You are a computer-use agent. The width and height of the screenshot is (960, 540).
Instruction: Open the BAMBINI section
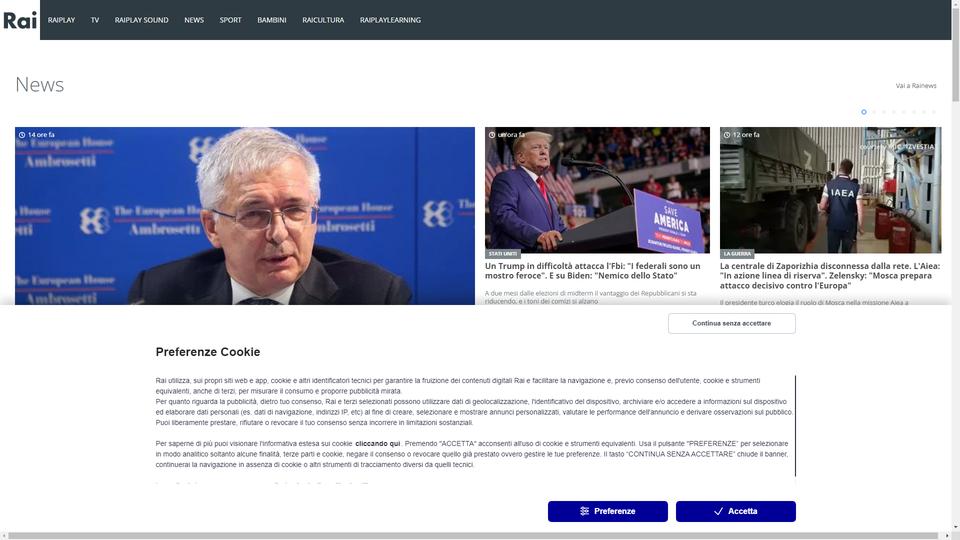[272, 20]
